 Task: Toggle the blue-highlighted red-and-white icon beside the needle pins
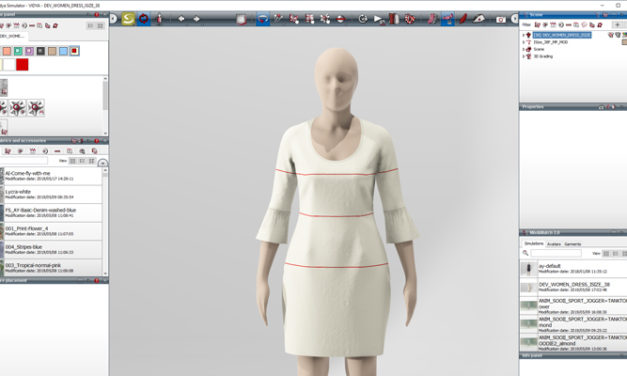[263, 19]
